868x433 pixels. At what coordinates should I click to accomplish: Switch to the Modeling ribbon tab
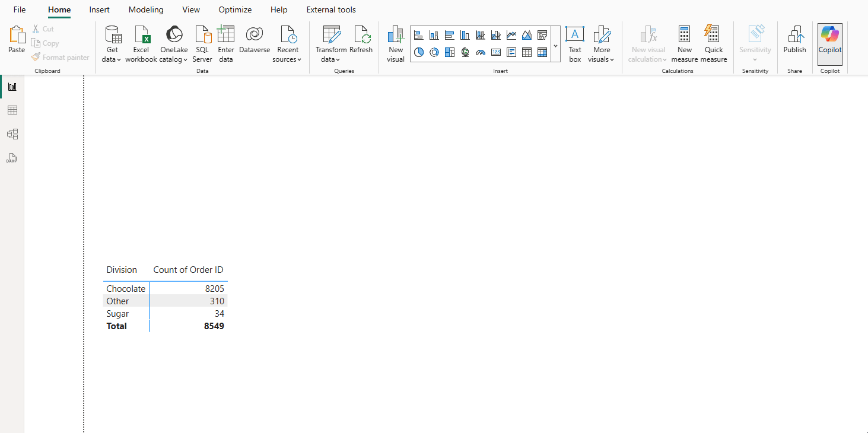(x=146, y=9)
